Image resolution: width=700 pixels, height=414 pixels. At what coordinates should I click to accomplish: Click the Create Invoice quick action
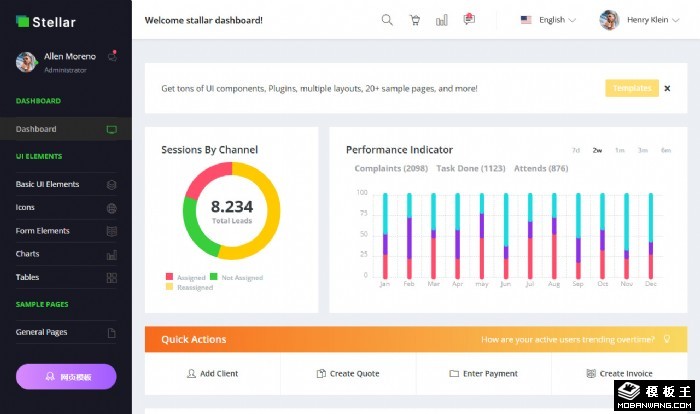point(618,374)
